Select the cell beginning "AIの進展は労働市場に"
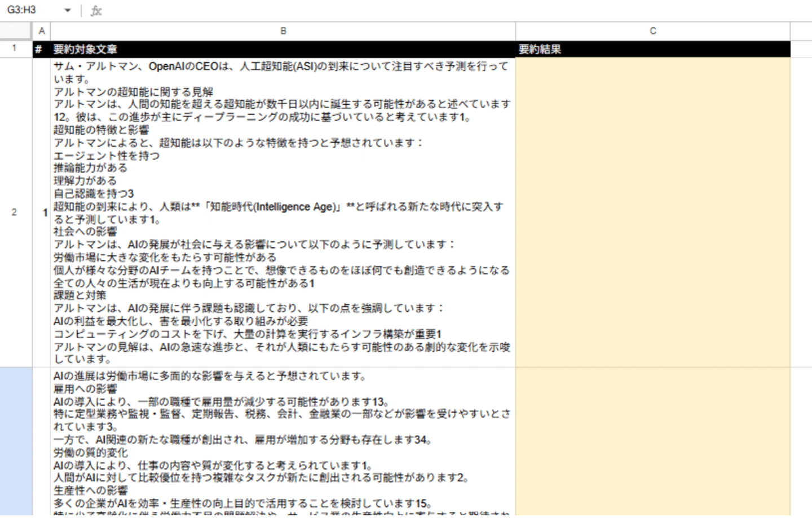Image resolution: width=812 pixels, height=518 pixels. click(283, 442)
